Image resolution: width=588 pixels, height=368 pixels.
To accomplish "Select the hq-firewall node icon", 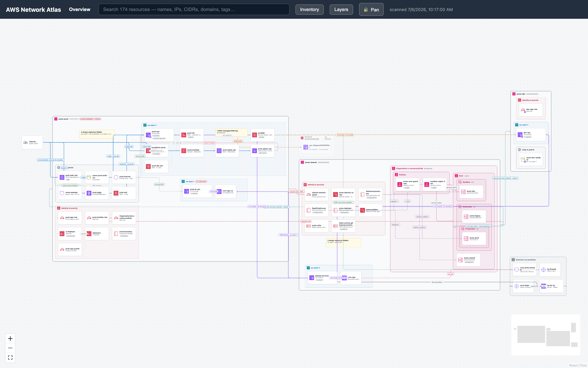I will tap(544, 270).
